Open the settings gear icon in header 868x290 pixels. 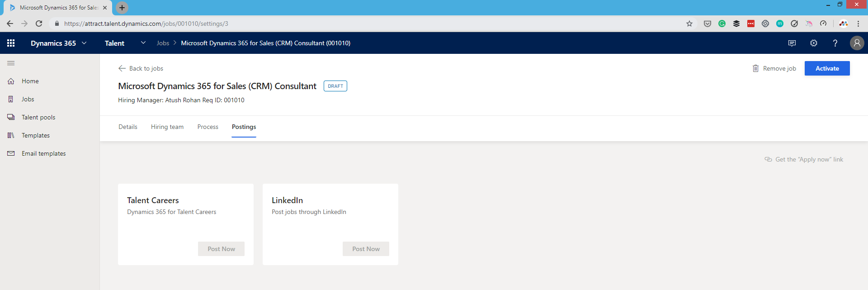[x=814, y=43]
